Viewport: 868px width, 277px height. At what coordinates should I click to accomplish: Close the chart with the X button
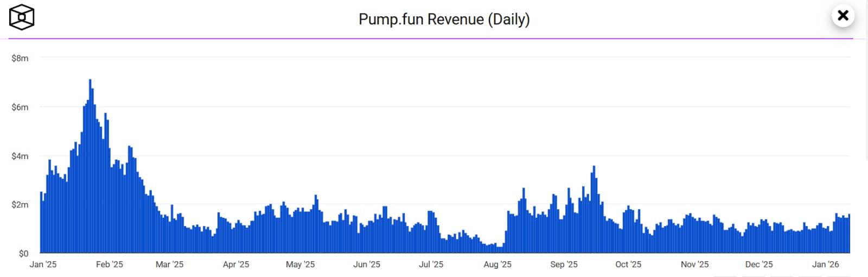pos(843,16)
